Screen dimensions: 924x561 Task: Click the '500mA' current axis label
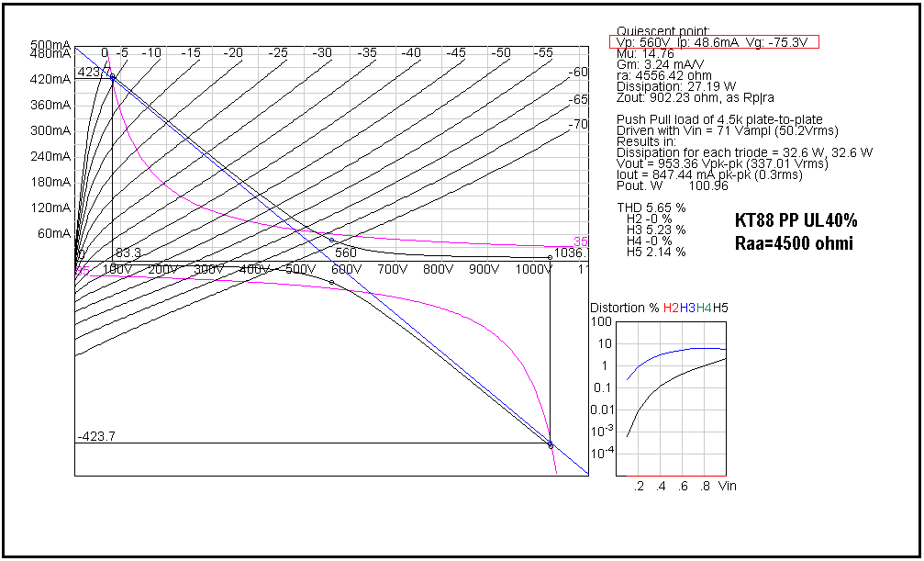51,45
